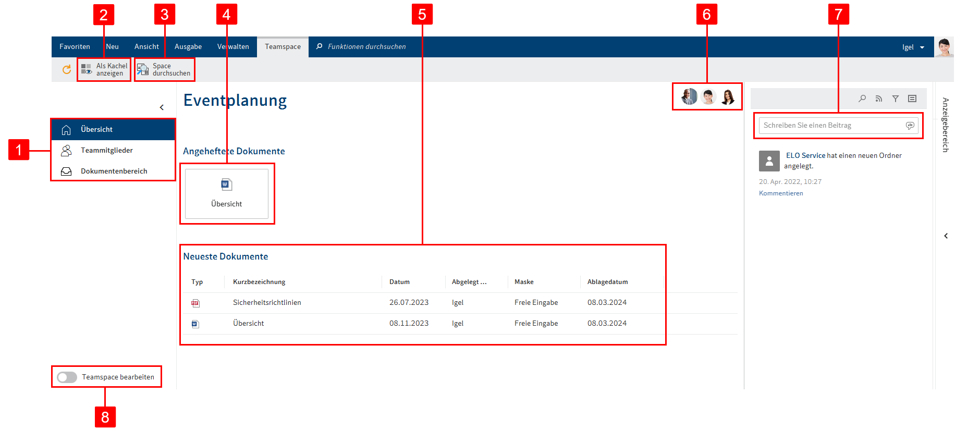Expand the Anzeigebereich side panel
The height and width of the screenshot is (431, 980).
(946, 236)
